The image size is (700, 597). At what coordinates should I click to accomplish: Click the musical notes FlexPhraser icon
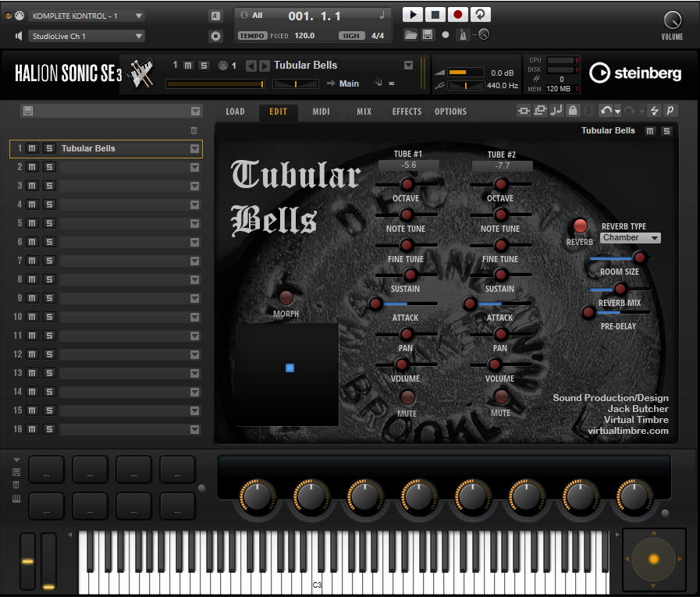(x=556, y=110)
